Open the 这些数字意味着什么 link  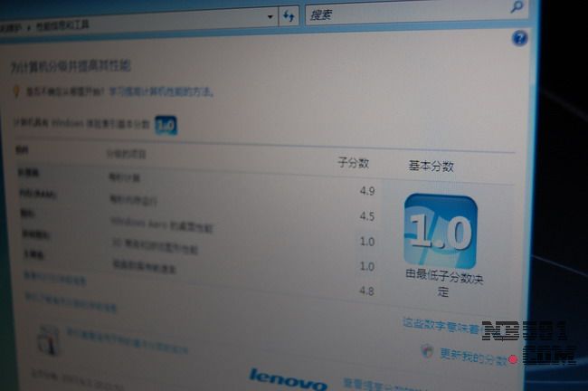pyautogui.click(x=443, y=323)
